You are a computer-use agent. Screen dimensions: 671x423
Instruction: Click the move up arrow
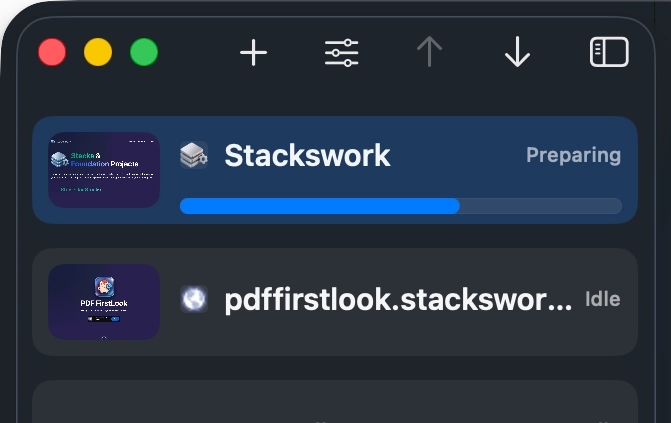(x=429, y=52)
